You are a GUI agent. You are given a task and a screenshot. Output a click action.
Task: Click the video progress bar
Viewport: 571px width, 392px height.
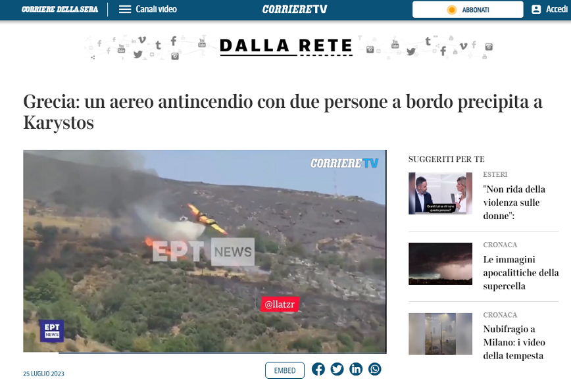pyautogui.click(x=205, y=353)
